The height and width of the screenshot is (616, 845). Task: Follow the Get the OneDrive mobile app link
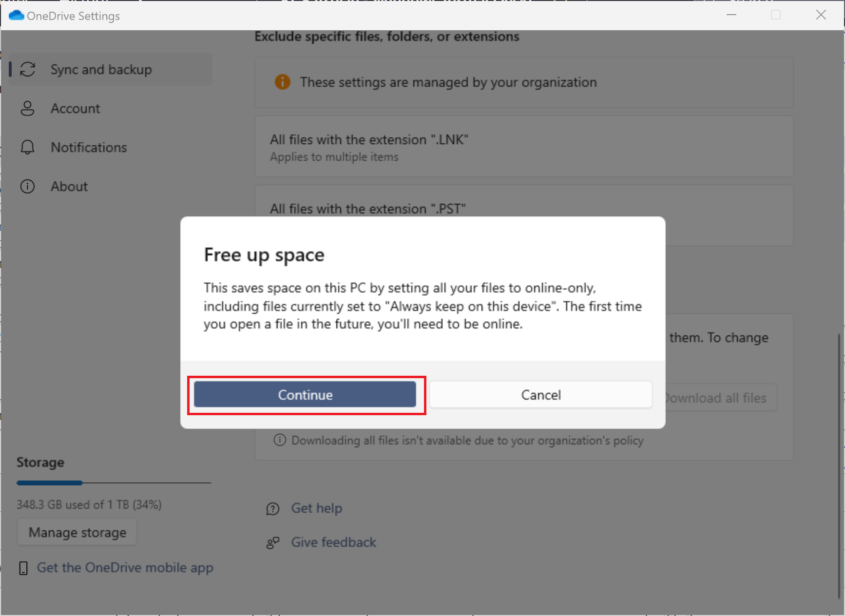[x=125, y=568]
